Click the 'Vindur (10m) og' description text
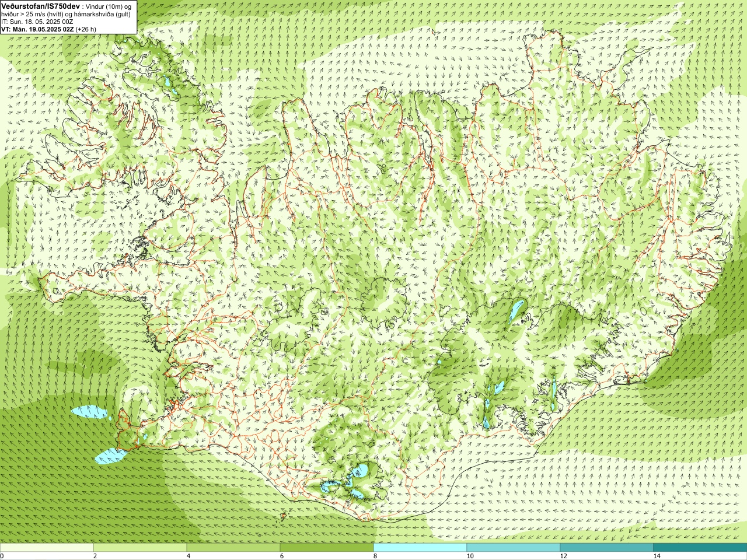 109,6
